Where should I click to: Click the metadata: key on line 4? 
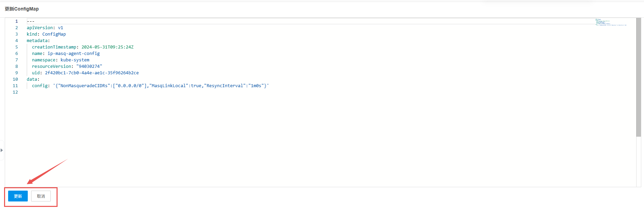[x=38, y=40]
